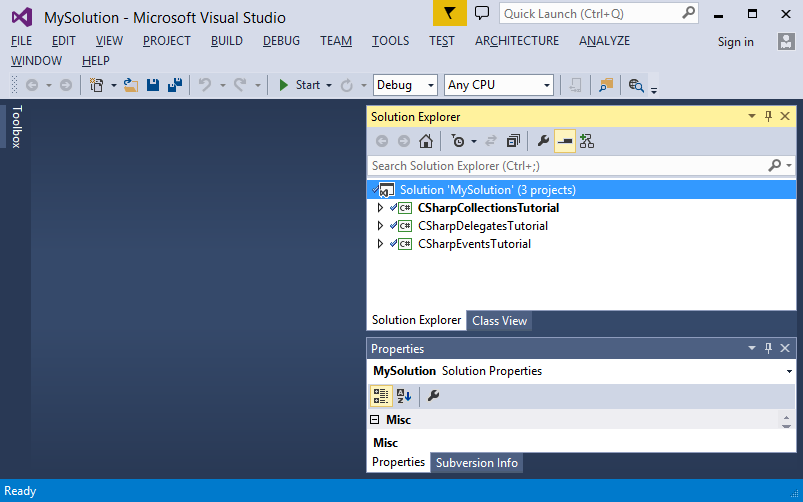The image size is (803, 502).
Task: Click the Redo arrow icon
Action: click(x=240, y=85)
